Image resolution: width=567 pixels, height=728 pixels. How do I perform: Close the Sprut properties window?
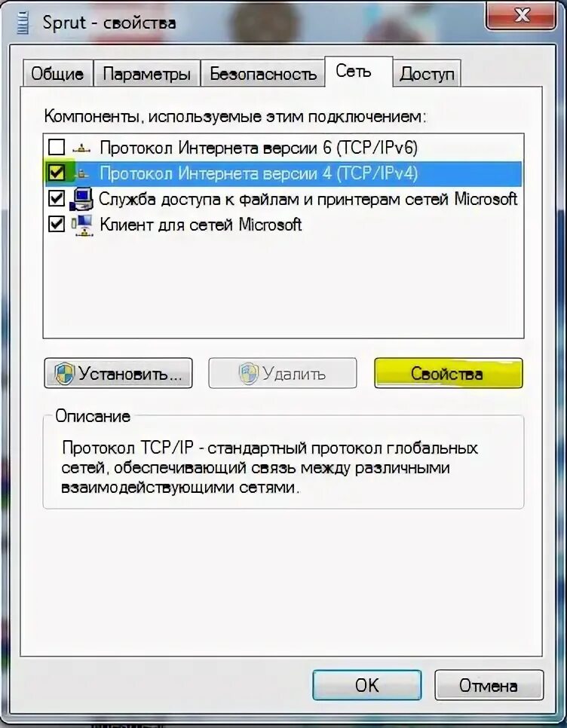[x=520, y=17]
